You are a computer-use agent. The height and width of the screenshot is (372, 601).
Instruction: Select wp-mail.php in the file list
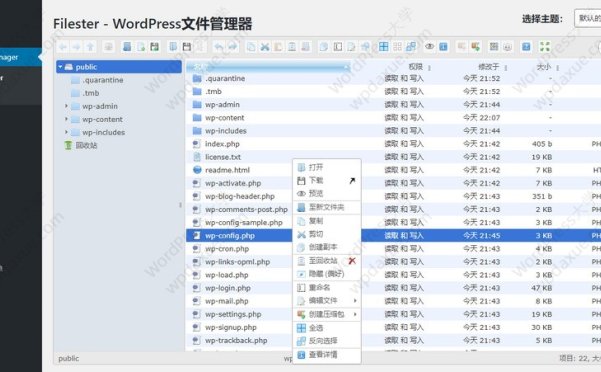(227, 301)
